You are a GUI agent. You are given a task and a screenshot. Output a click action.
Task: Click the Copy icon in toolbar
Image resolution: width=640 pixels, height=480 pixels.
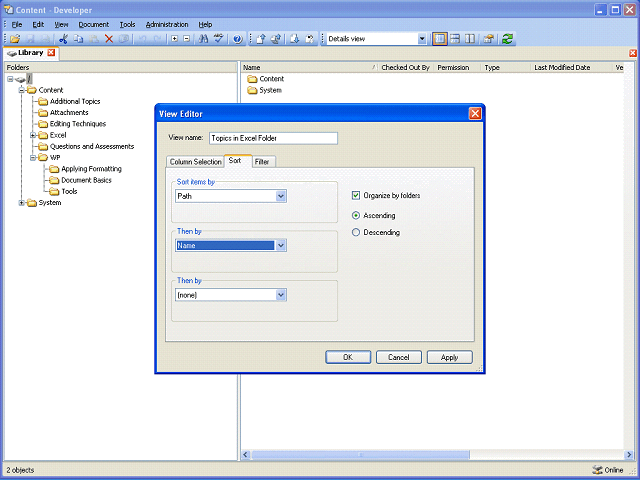(78, 39)
